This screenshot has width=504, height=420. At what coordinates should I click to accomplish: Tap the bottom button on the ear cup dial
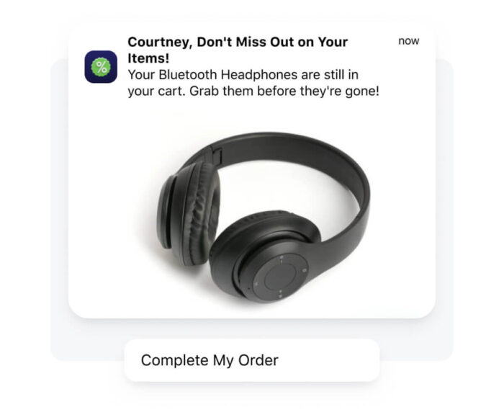280,295
